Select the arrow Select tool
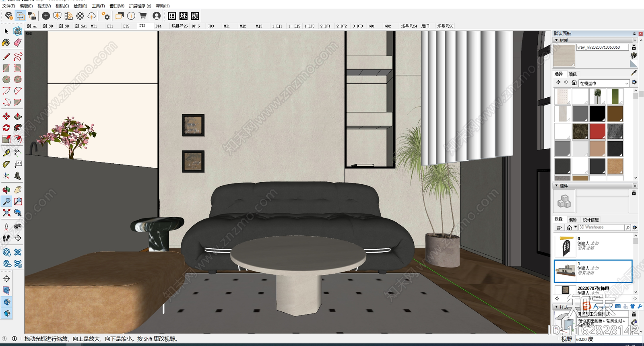644x346 pixels. click(6, 31)
